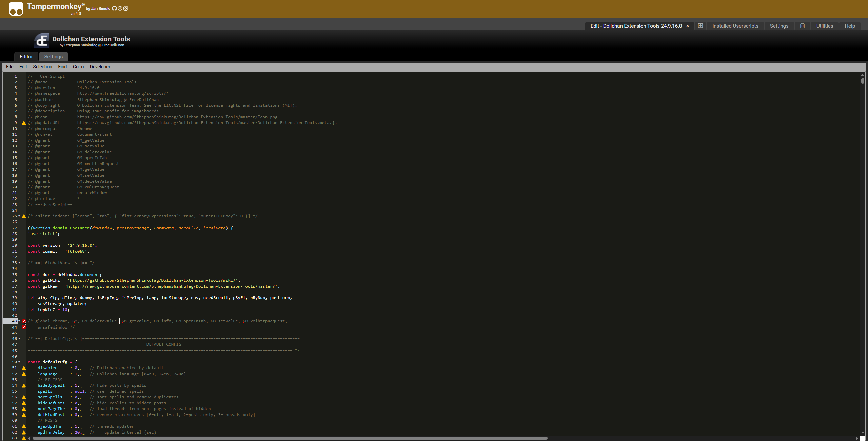Close the Edit Dollchan Extension Tools tab
This screenshot has height=441, width=868.
click(688, 26)
